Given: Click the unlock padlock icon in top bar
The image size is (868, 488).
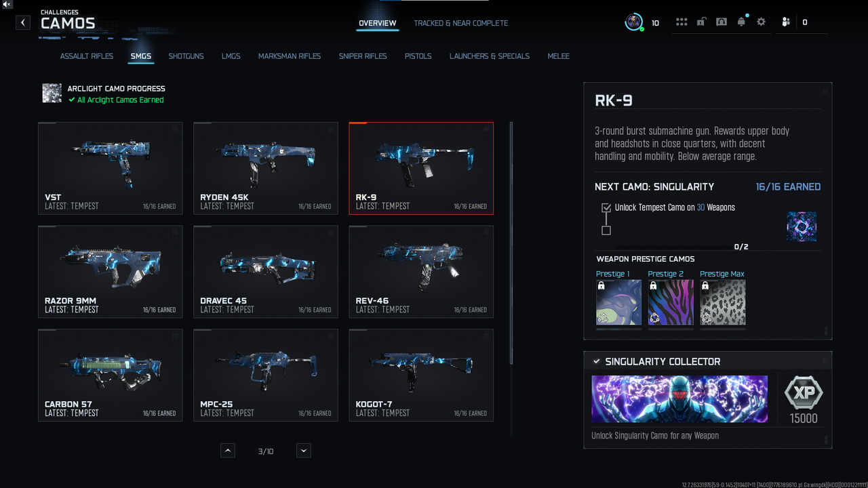Looking at the screenshot, I should coord(701,22).
